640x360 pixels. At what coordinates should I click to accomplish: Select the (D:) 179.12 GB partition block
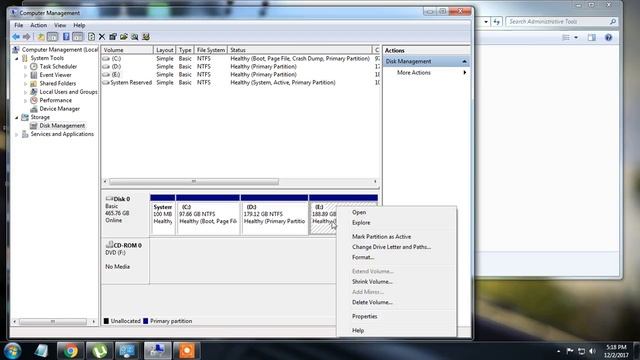[x=274, y=218]
